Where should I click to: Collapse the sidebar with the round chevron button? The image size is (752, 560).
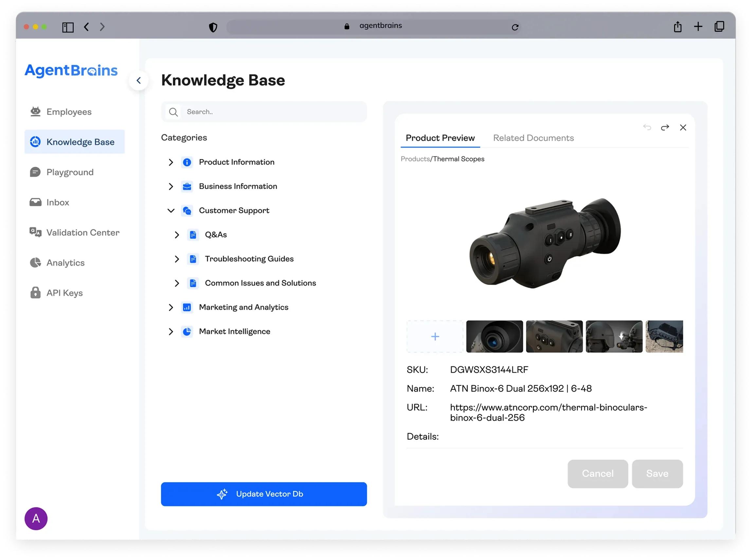[138, 80]
